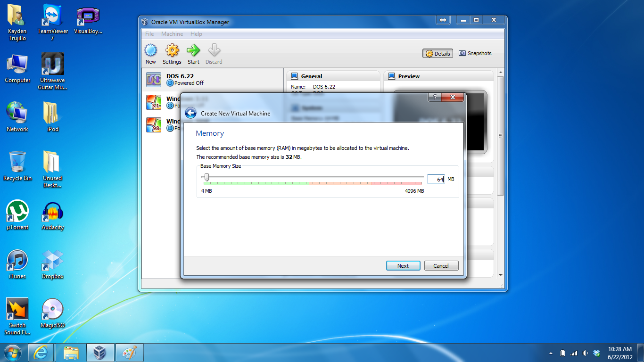Open Unused Desktop folder icon
This screenshot has width=644, height=362.
point(53,170)
